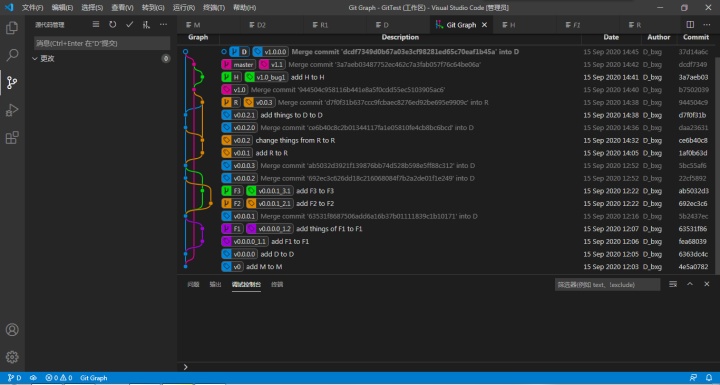Click the Git Graph status bar button

pos(94,378)
